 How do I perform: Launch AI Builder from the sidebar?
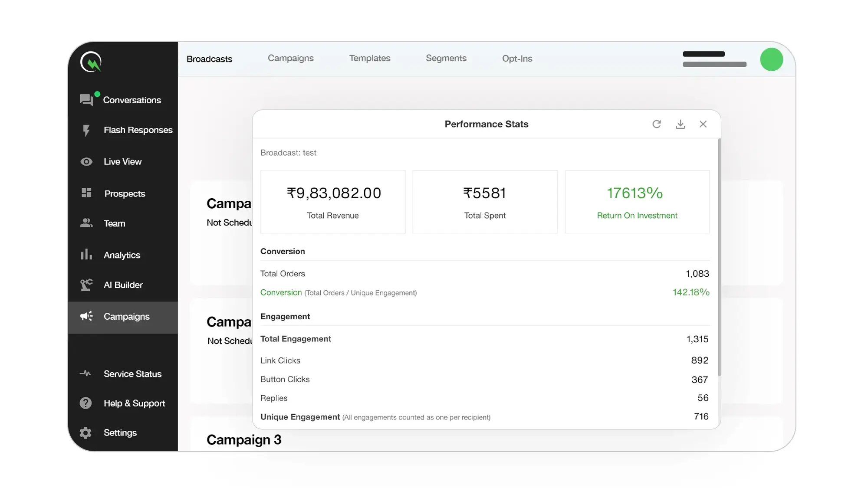pos(123,285)
